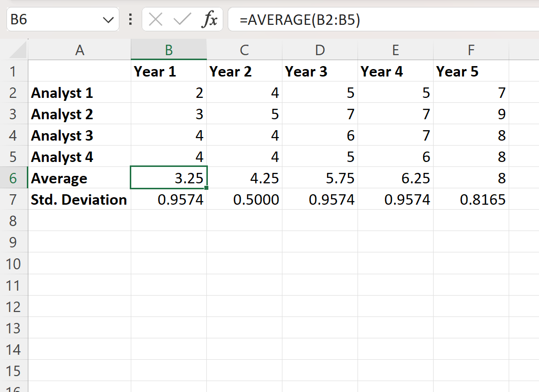Click the fill handle of cell B6
Viewport: 539px width, 392px height.
pyautogui.click(x=206, y=188)
